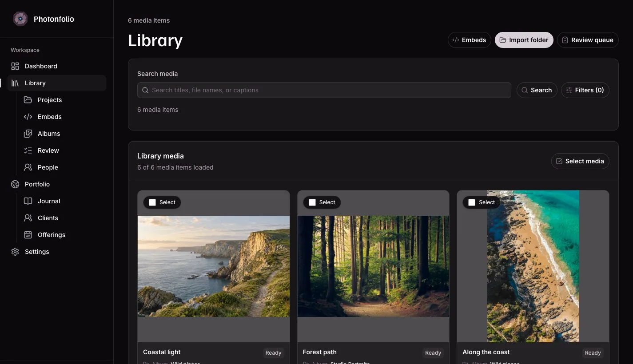Open Dashboard grid icon in sidebar
Screen dimensions: 633x364
click(15, 66)
